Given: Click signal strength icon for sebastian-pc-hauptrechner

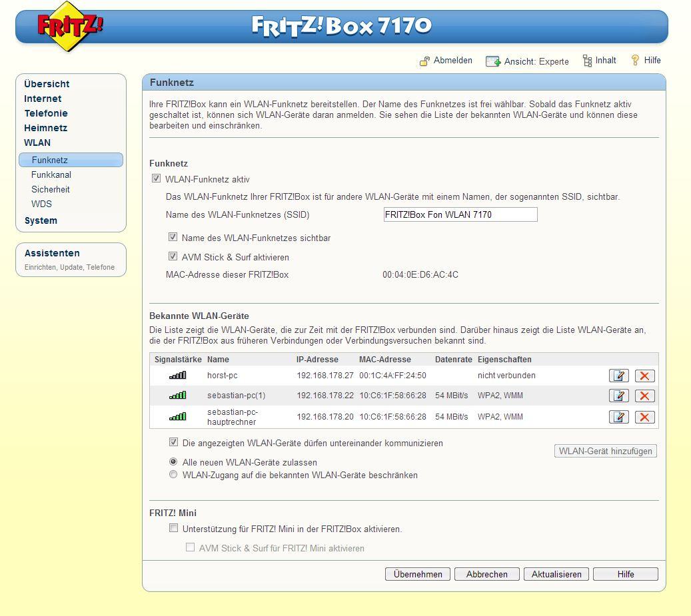Looking at the screenshot, I should tap(178, 416).
